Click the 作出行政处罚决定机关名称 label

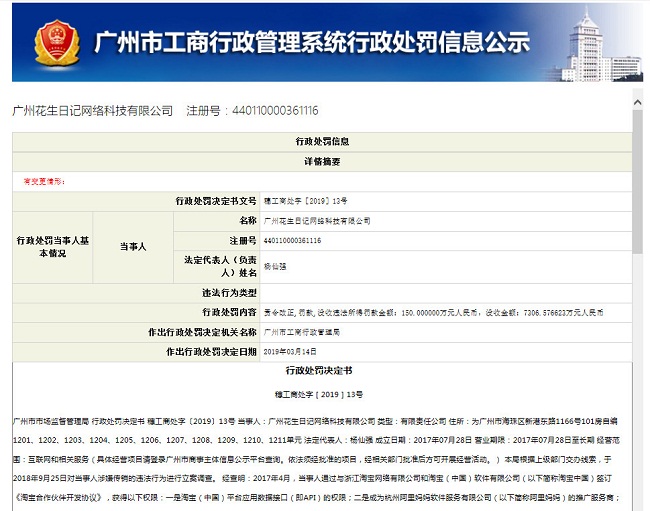[203, 332]
